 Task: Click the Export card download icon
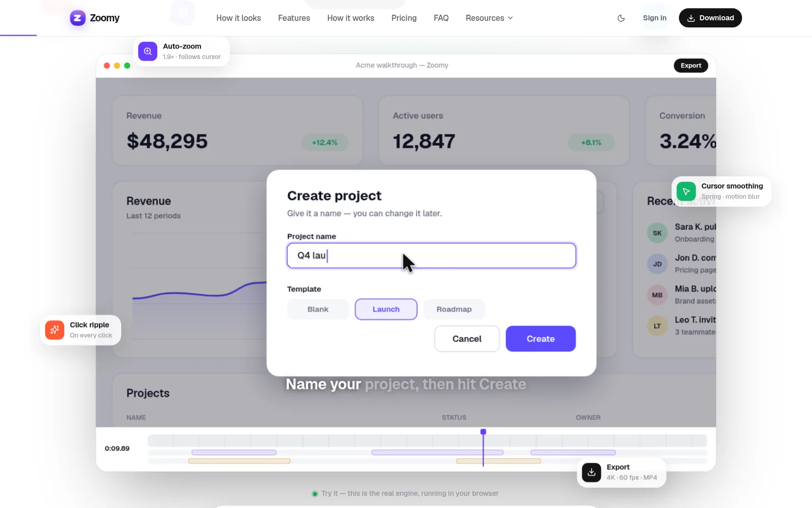click(591, 472)
